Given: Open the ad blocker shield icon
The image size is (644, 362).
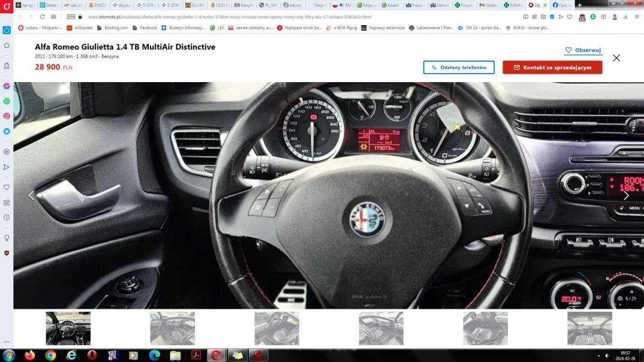Looking at the screenshot, I should (x=552, y=17).
